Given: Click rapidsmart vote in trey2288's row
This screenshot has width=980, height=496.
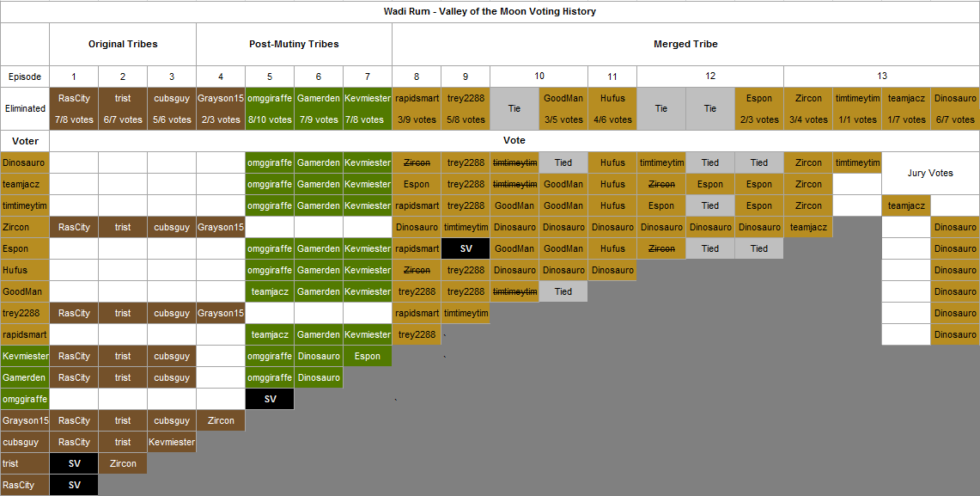Looking at the screenshot, I should pos(417,313).
